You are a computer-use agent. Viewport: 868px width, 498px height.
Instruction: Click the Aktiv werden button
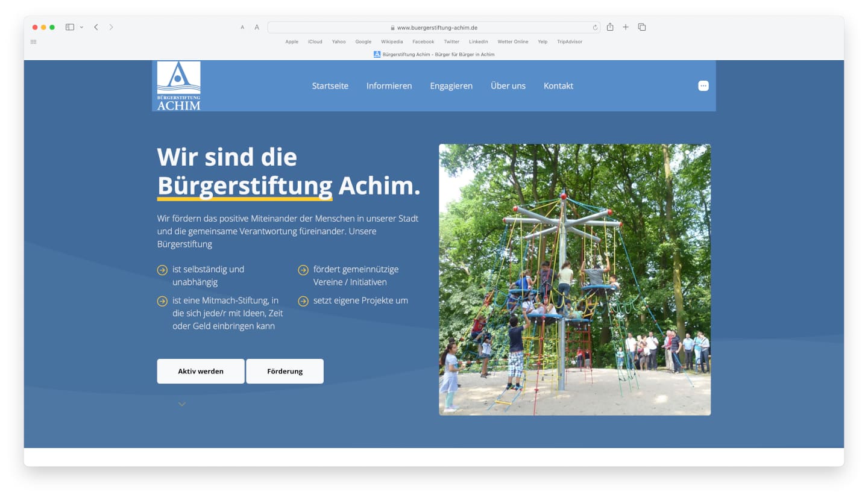[200, 371]
